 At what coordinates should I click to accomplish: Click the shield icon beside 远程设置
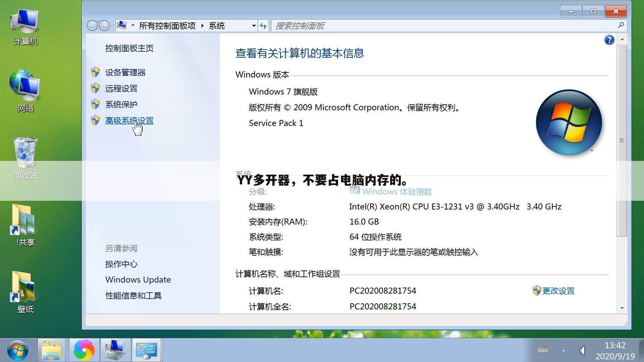(95, 88)
